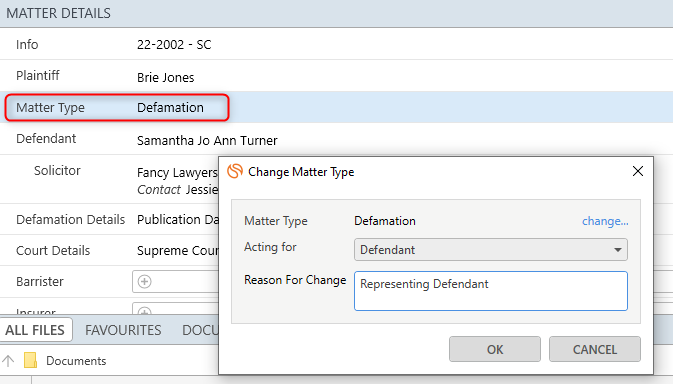Image resolution: width=673 pixels, height=384 pixels.
Task: Close the Change Matter Type dialog
Action: click(x=638, y=171)
